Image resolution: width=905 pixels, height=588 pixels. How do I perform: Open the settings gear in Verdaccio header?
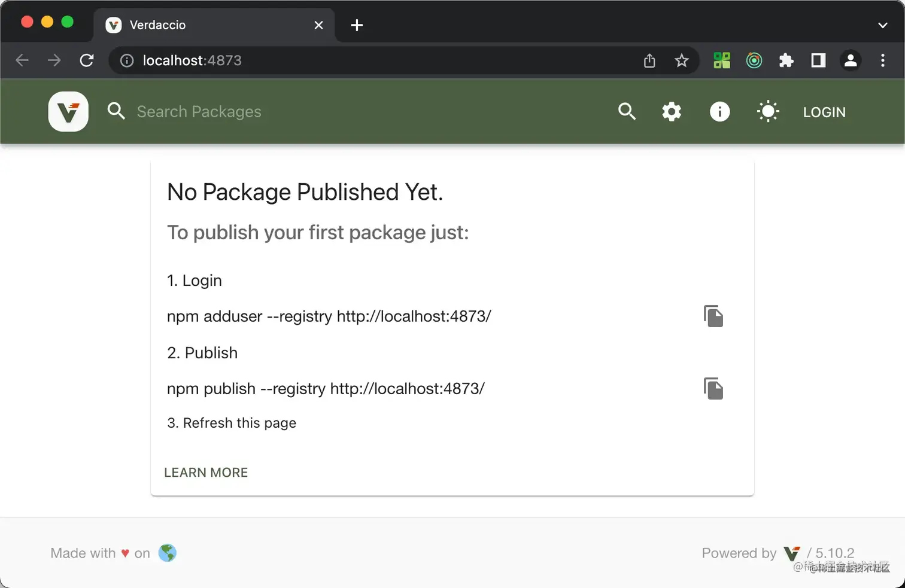(x=672, y=111)
